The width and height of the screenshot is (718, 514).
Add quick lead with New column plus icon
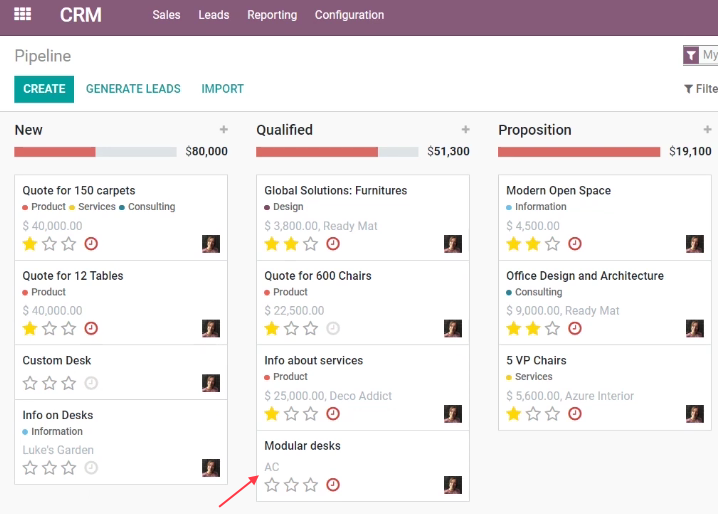point(223,130)
